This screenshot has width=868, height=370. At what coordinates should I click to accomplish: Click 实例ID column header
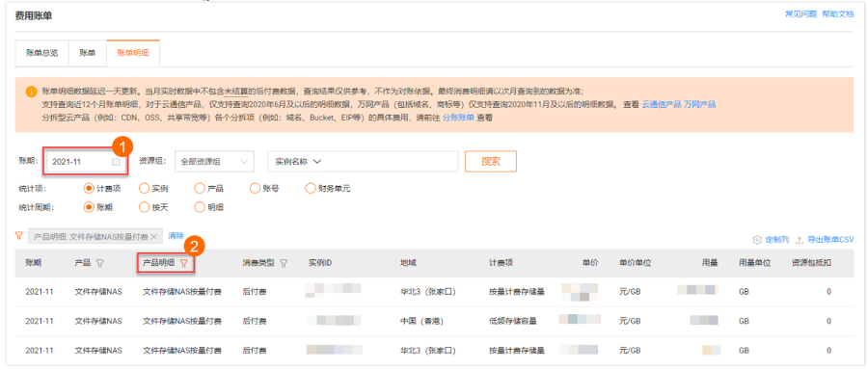point(320,264)
